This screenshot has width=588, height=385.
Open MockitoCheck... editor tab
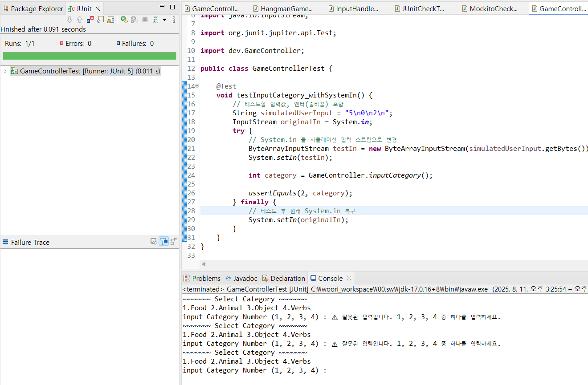[x=490, y=8]
